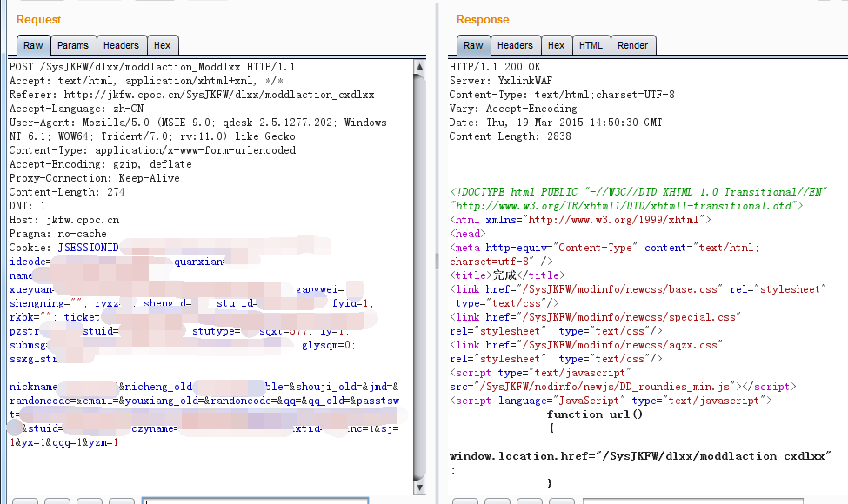Viewport: 848px width, 504px height.
Task: Click the 'Host: jkfw.cpoc.cn' line
Action: click(64, 220)
